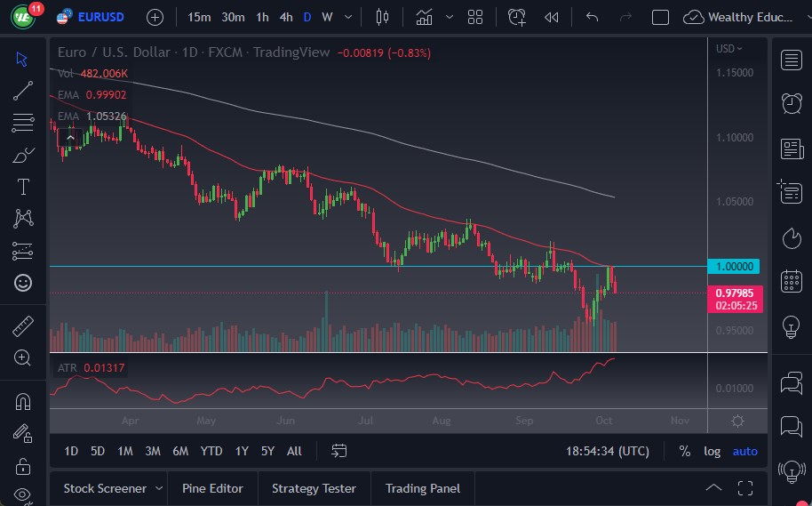Select the trend line drawing tool
The height and width of the screenshot is (506, 812).
tap(23, 91)
